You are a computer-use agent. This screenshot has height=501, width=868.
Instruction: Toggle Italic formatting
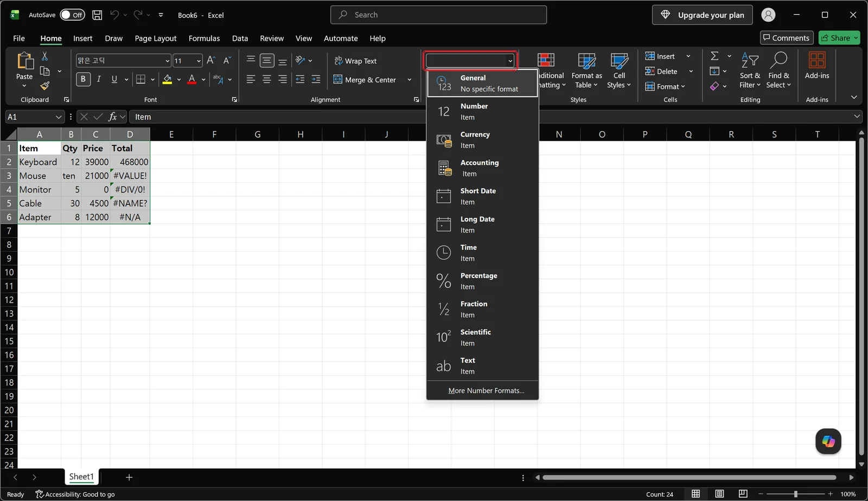(x=99, y=79)
